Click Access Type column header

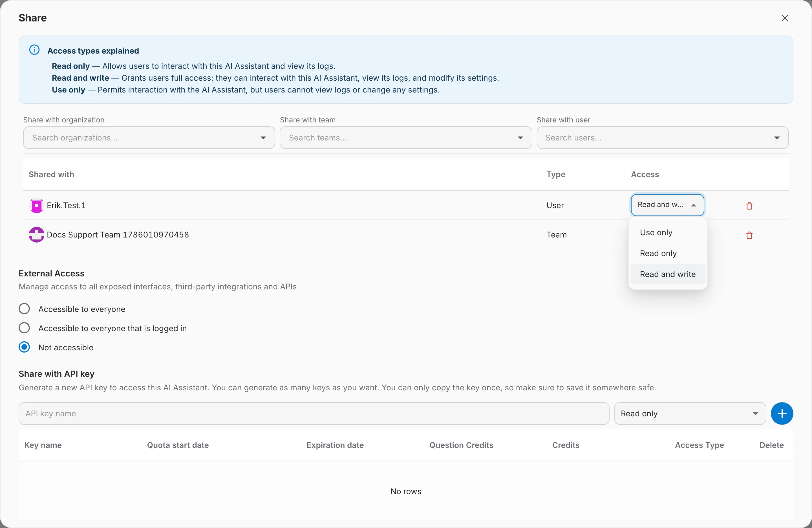point(700,445)
